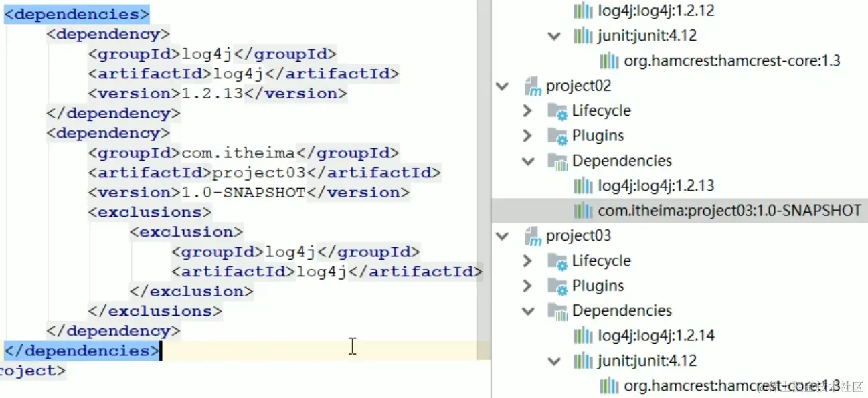Collapse Dependencies under project02
868x398 pixels.
pyautogui.click(x=528, y=161)
